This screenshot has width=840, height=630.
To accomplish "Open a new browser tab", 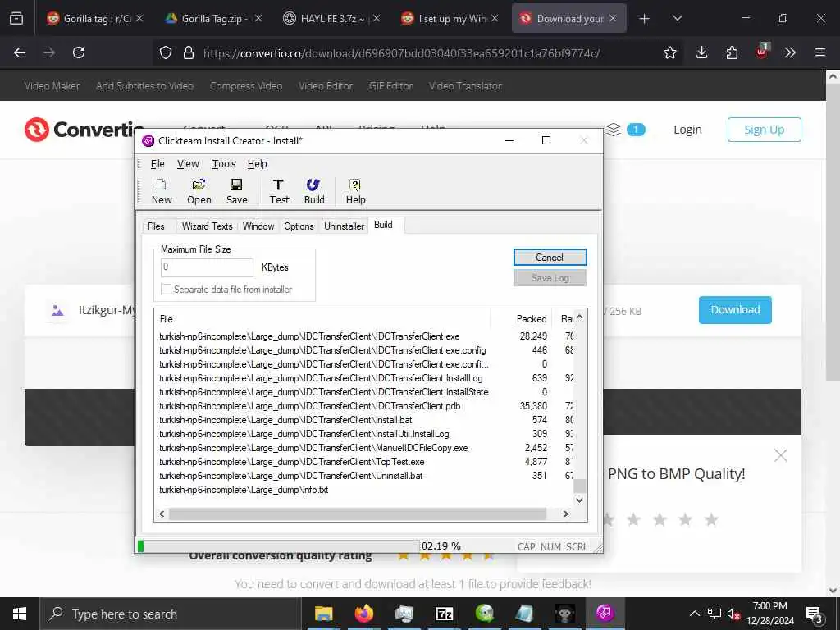I will [645, 19].
